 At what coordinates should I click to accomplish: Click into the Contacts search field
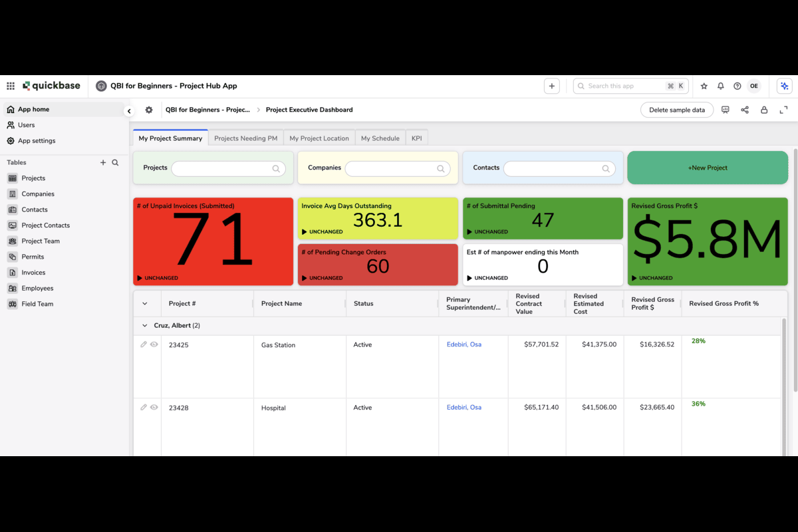point(559,169)
